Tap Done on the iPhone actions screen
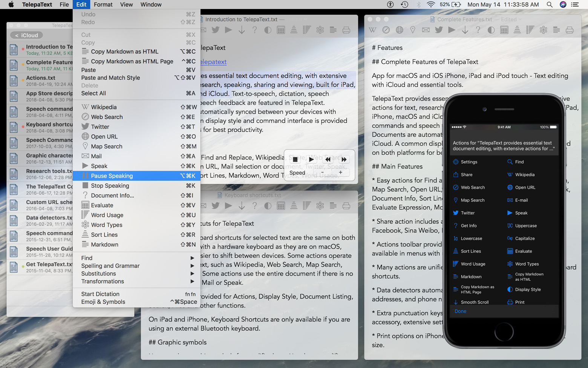Image resolution: width=588 pixels, height=368 pixels. [x=460, y=311]
